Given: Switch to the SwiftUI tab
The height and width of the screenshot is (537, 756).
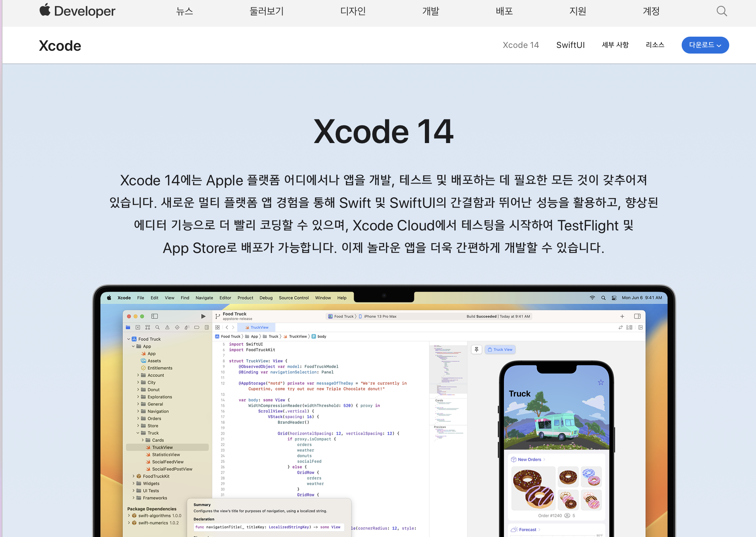Looking at the screenshot, I should tap(570, 45).
